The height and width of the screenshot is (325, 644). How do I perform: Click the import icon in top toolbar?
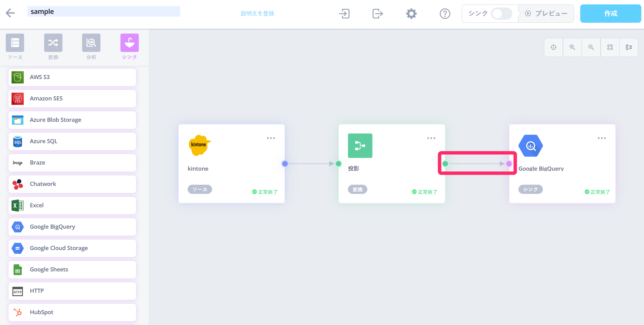pyautogui.click(x=344, y=14)
